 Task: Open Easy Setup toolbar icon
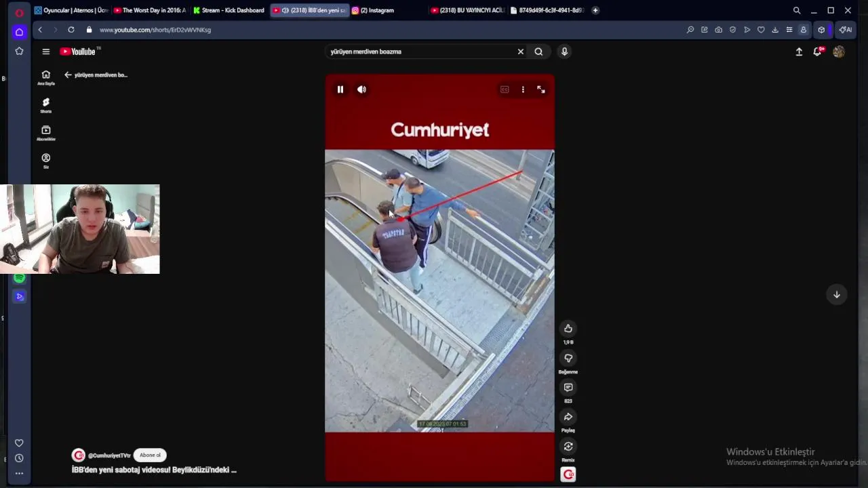tap(789, 30)
